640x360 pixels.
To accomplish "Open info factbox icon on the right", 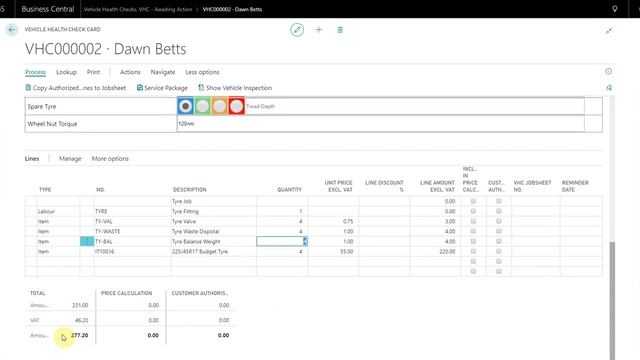I will [609, 71].
